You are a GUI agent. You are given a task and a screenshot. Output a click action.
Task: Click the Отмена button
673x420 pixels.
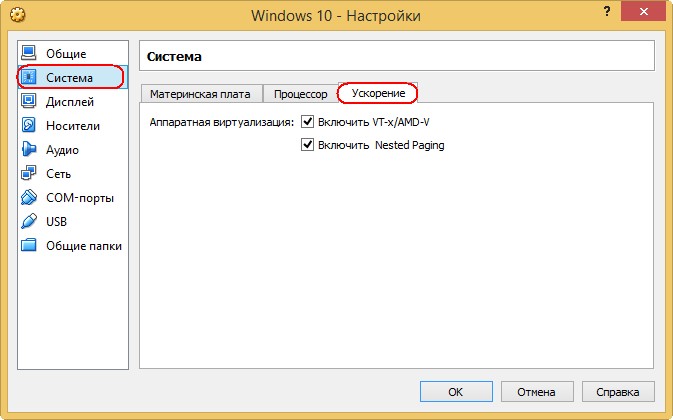click(x=537, y=392)
